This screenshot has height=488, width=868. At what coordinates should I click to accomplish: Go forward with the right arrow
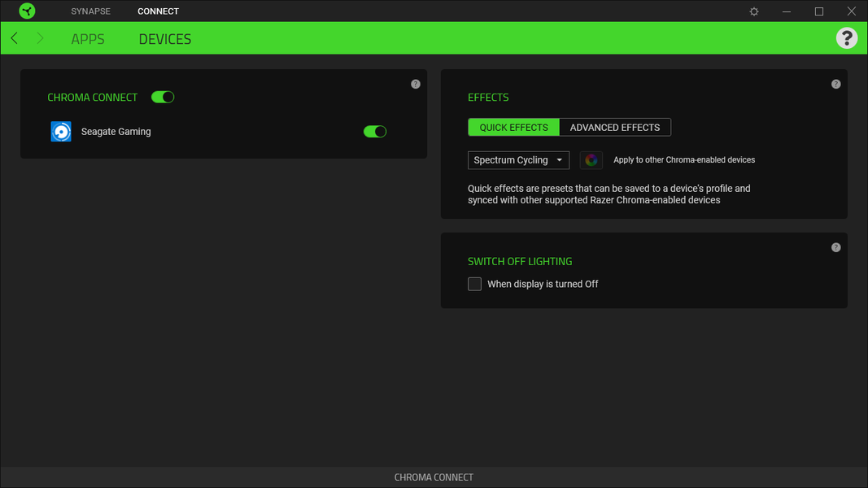click(40, 38)
